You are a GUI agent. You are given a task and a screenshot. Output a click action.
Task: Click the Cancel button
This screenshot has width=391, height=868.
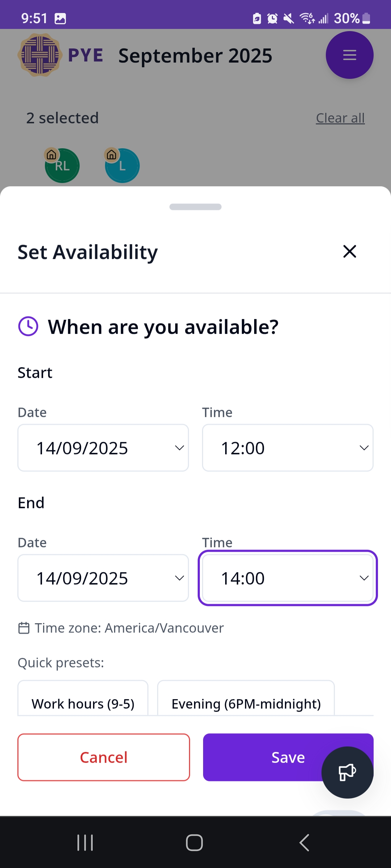point(104,757)
